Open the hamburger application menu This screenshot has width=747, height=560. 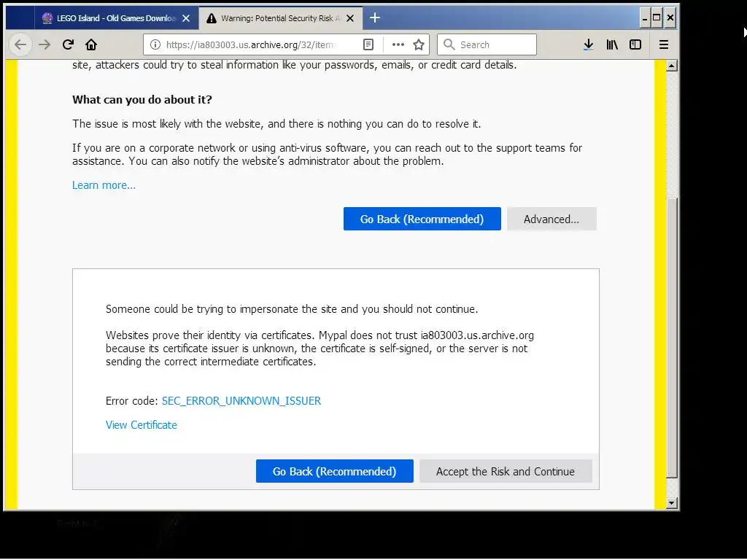click(664, 44)
